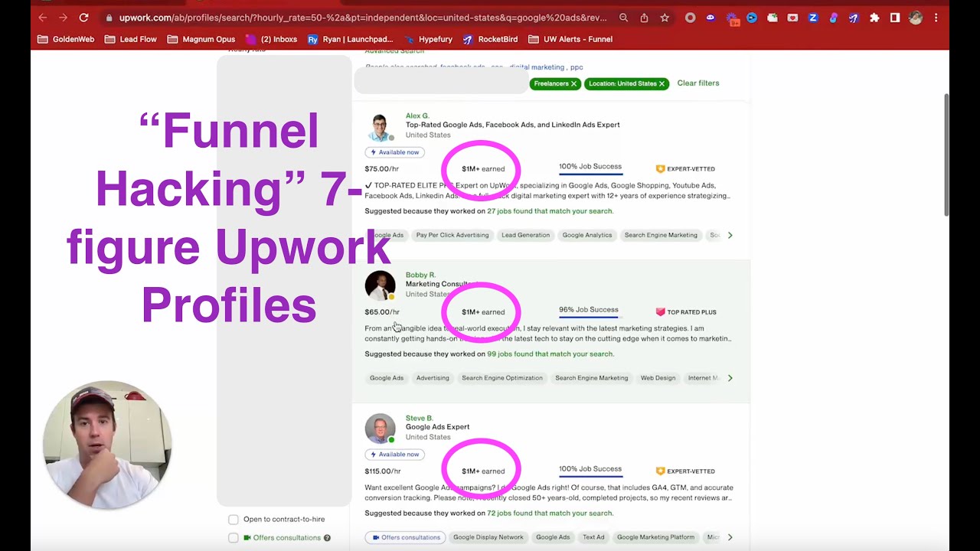This screenshot has height=551, width=980.
Task: Open the heart envelope extension icon
Action: click(x=792, y=18)
